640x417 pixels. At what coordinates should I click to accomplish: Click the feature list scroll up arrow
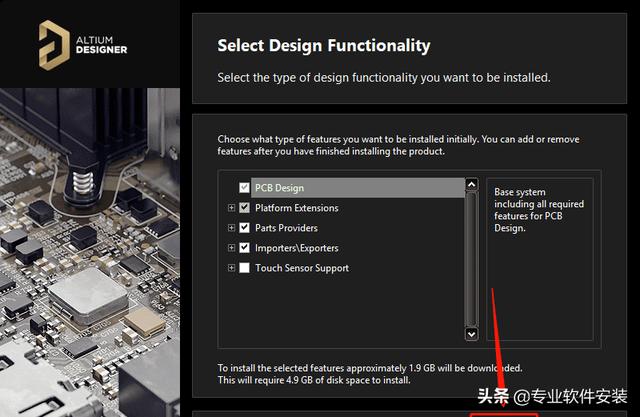(471, 184)
